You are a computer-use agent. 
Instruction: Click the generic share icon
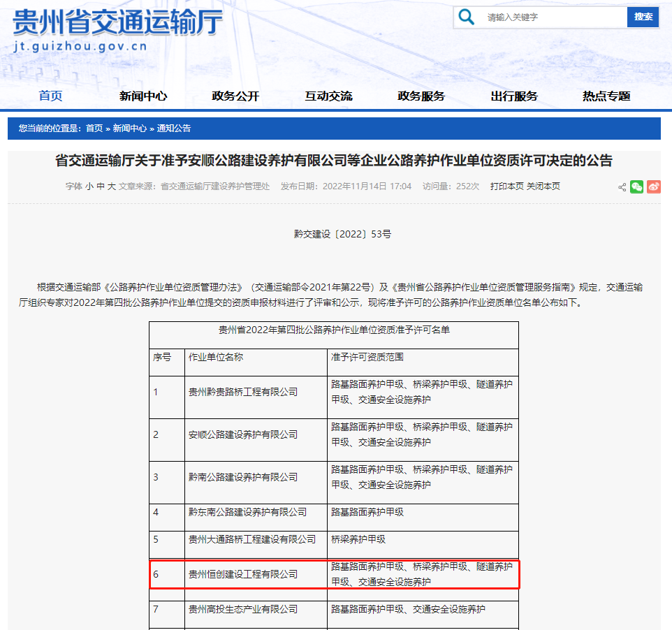pos(622,187)
